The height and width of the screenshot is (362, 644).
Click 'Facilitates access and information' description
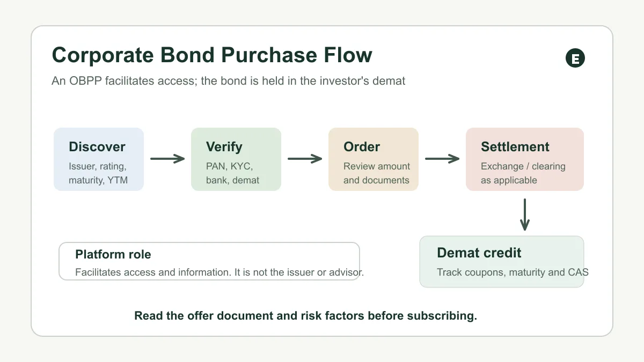pyautogui.click(x=219, y=272)
